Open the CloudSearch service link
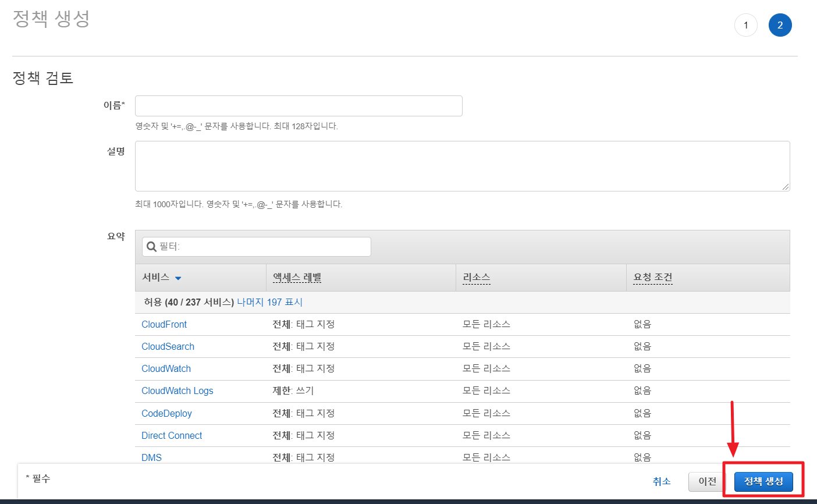This screenshot has width=817, height=504. point(168,346)
